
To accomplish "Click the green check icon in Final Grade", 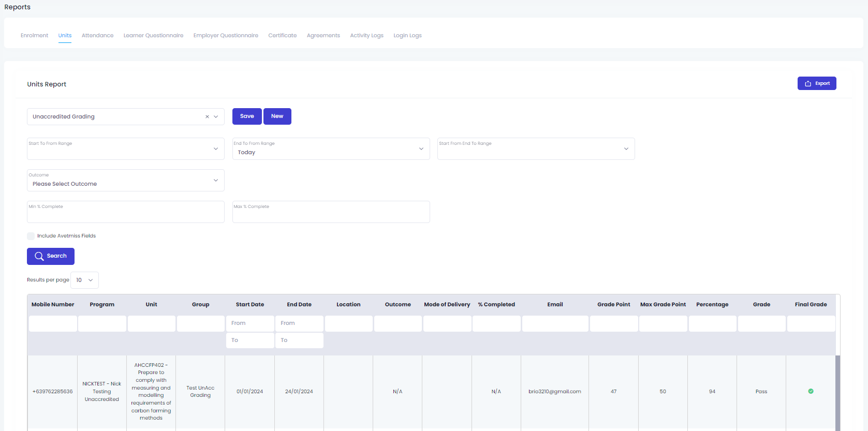I will click(811, 391).
